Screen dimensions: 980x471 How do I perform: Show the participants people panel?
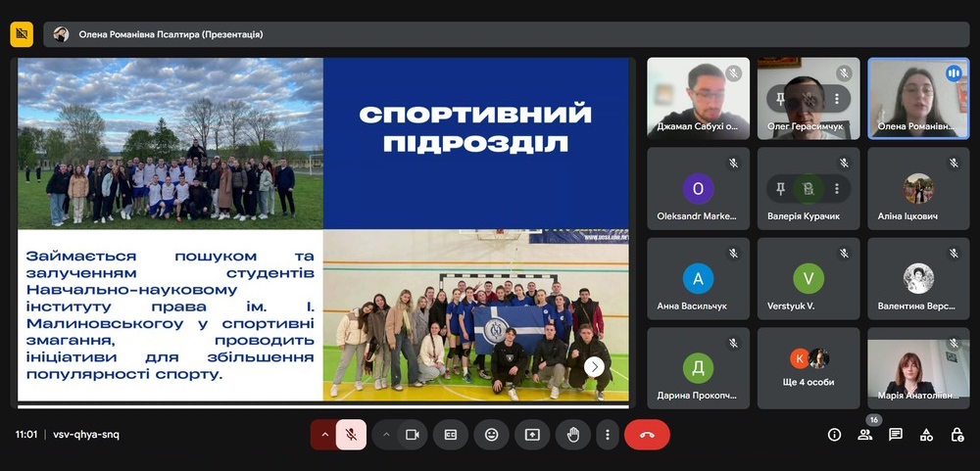point(864,435)
